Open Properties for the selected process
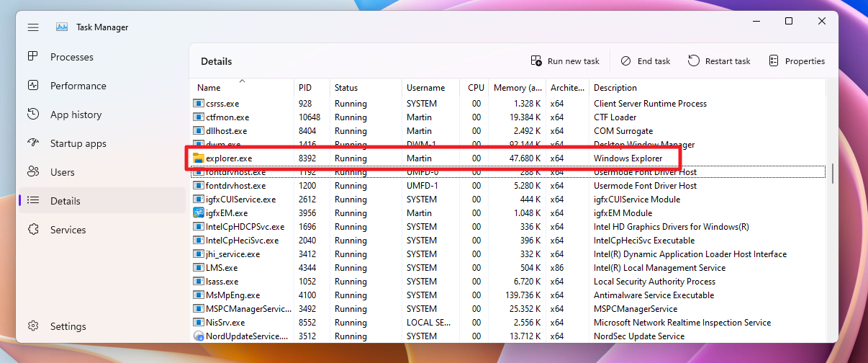 coord(796,61)
